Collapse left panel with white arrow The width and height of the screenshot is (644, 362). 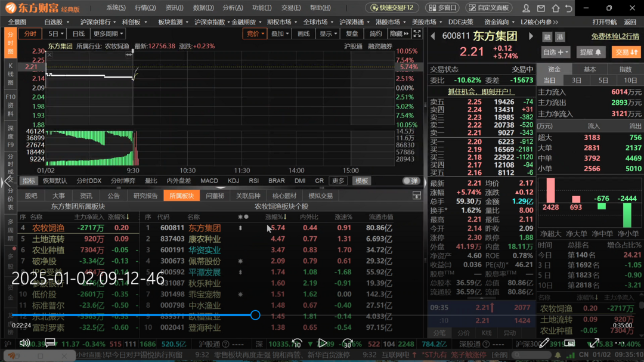coord(6,182)
